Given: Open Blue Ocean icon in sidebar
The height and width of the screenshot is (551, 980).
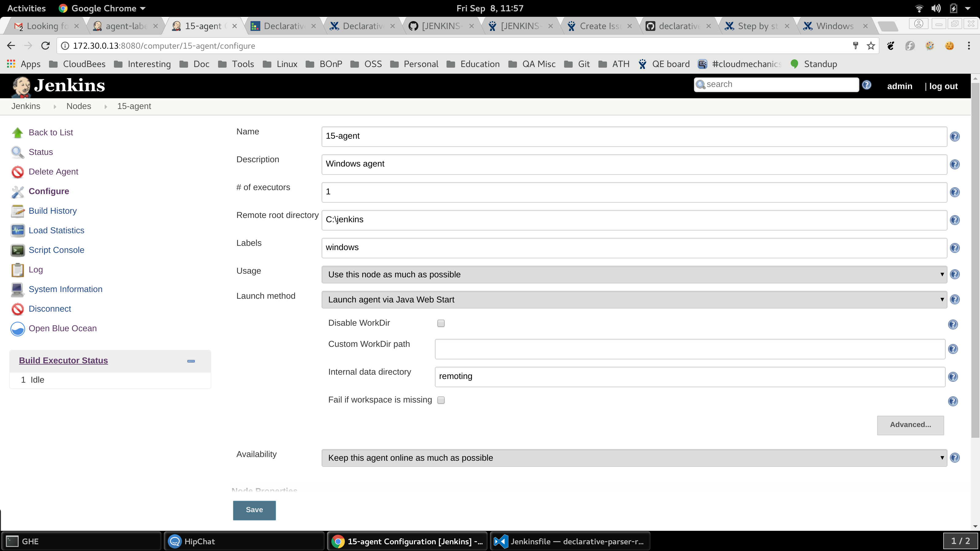Looking at the screenshot, I should point(17,329).
